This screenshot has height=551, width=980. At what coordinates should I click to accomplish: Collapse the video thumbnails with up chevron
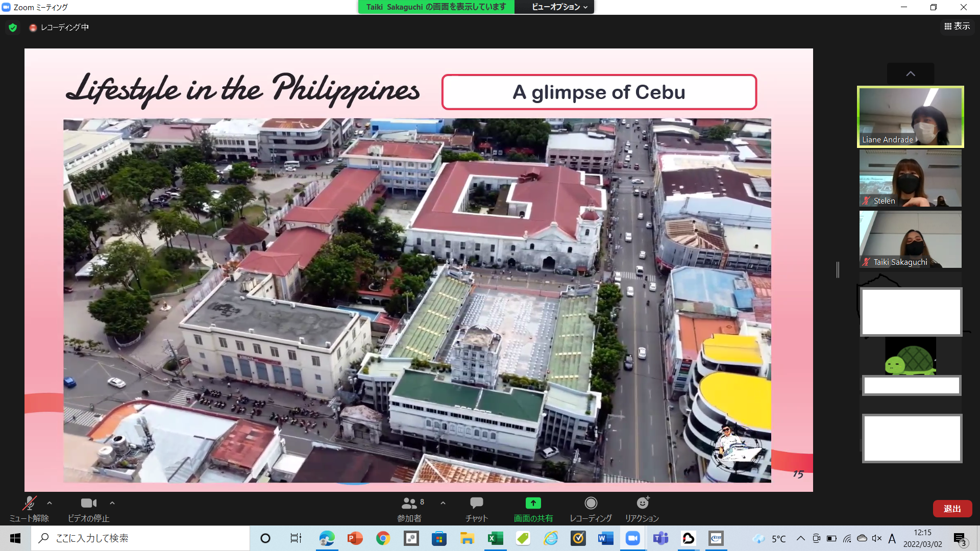point(911,73)
